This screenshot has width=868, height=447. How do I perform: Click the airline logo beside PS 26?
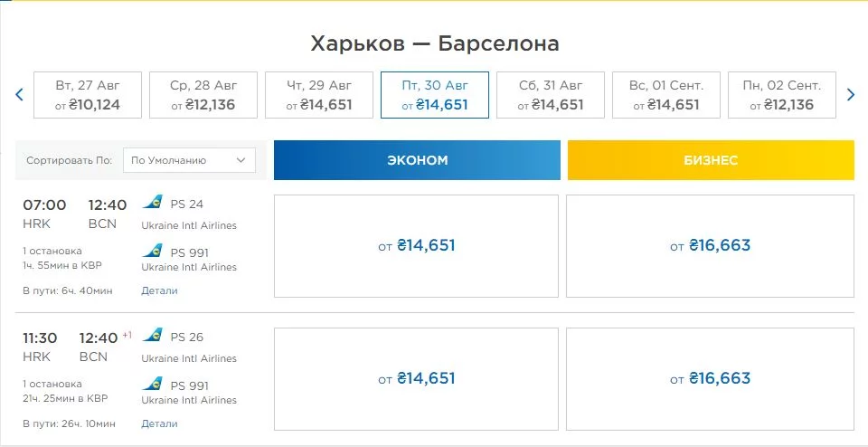(153, 336)
